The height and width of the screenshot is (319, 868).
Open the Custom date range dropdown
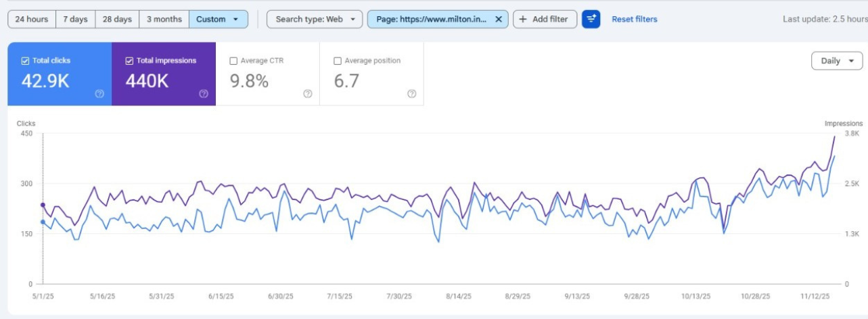click(218, 19)
